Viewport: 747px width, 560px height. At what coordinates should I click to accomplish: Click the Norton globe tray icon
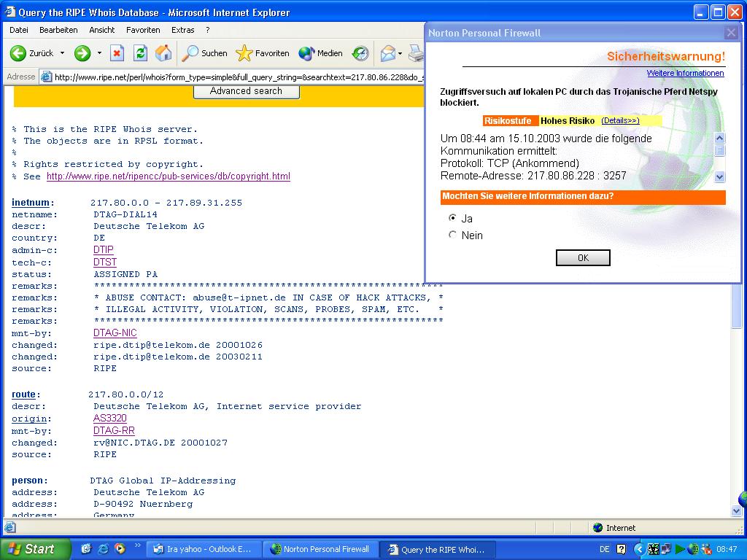[693, 549]
